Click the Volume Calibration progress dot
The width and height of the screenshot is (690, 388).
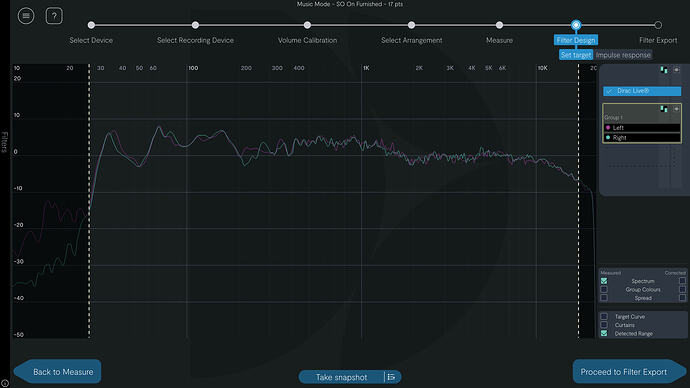(307, 25)
